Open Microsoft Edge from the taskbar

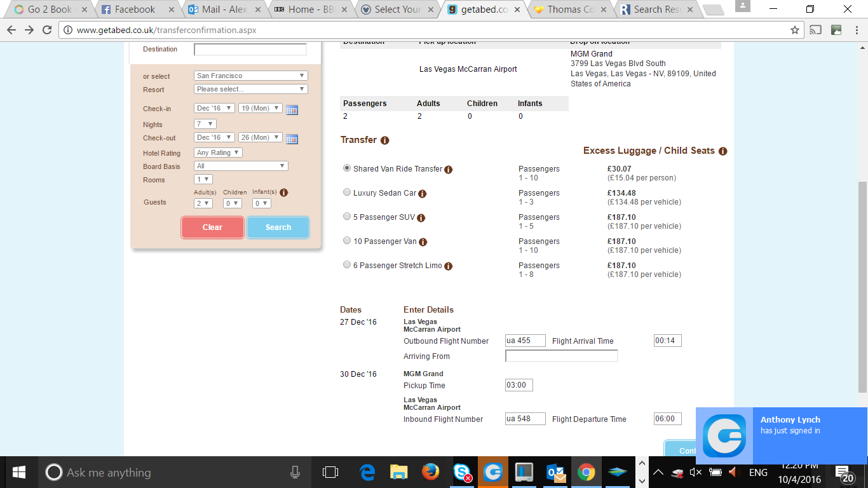[x=367, y=472]
